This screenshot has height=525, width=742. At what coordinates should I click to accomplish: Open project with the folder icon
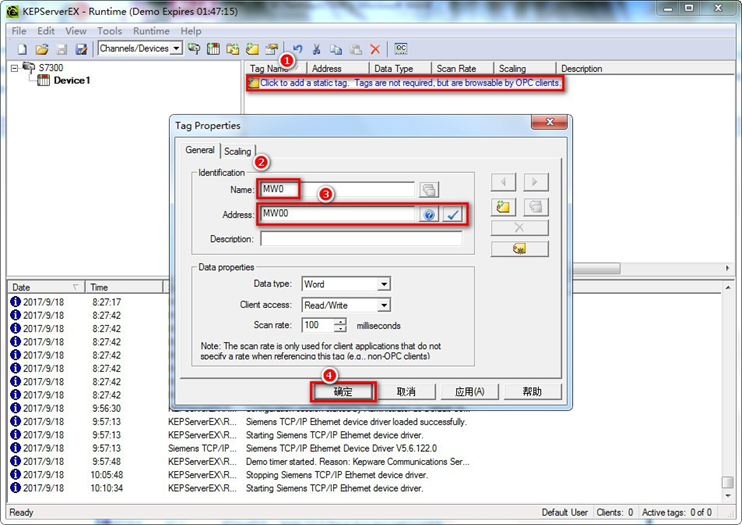(42, 49)
